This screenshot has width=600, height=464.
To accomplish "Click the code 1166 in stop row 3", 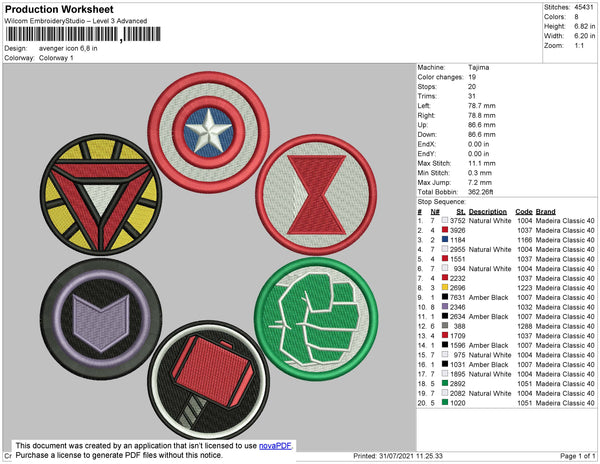I will point(525,240).
